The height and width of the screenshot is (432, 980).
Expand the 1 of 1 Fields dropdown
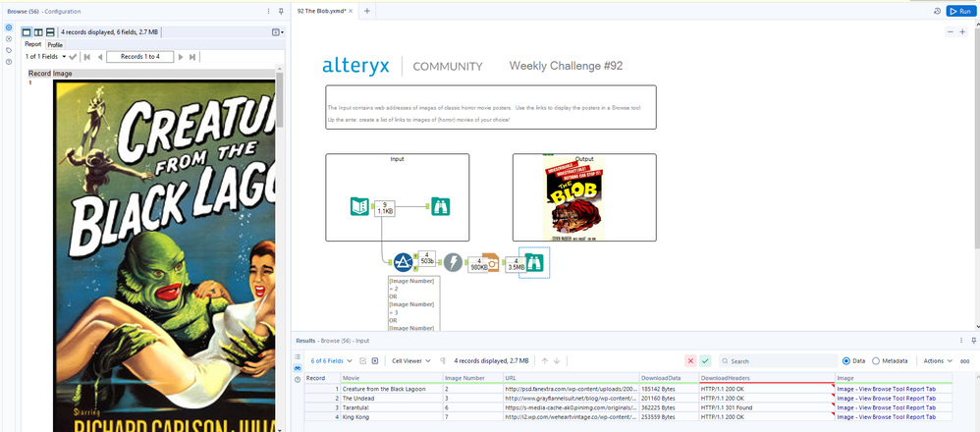pyautogui.click(x=45, y=57)
